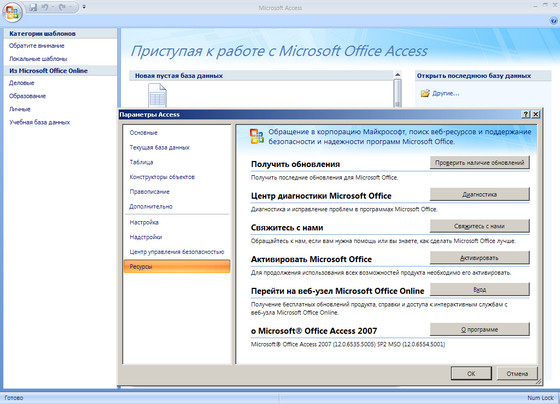This screenshot has height=404, width=560.
Task: Cancel the dialog with Отмена
Action: [517, 373]
